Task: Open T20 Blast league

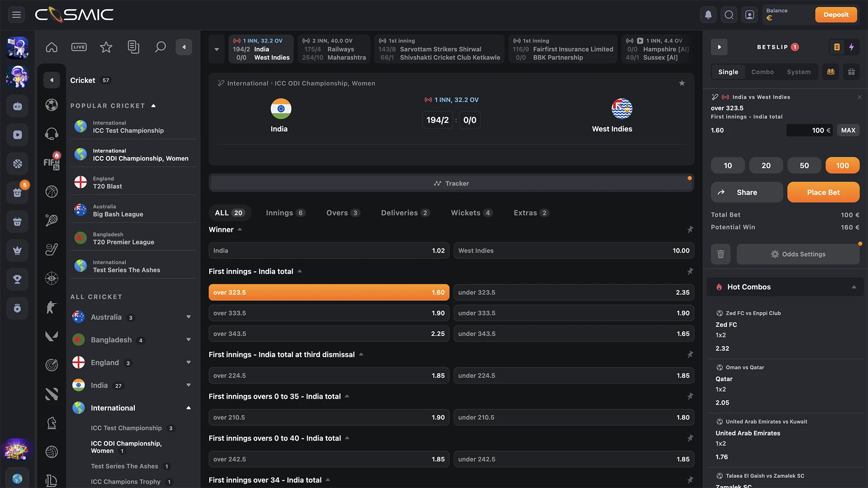Action: pos(133,183)
